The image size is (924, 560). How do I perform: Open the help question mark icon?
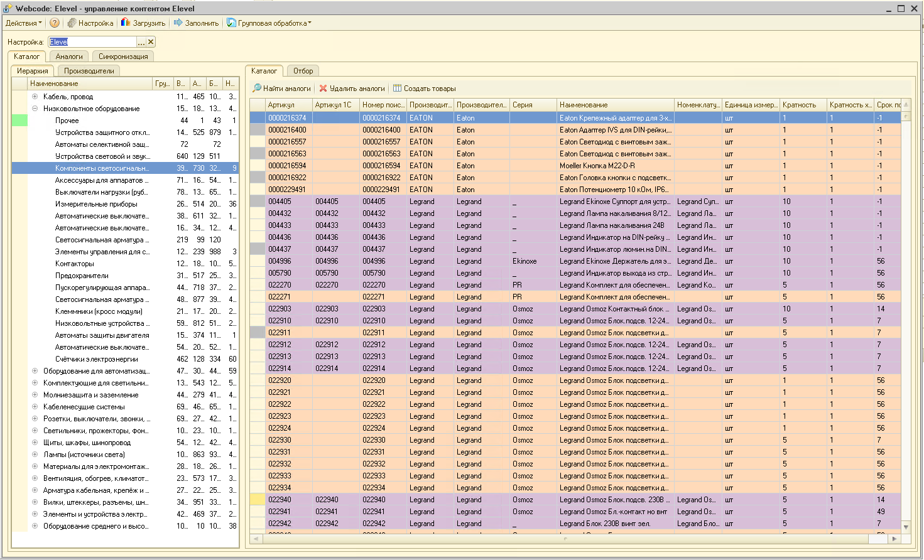coord(55,23)
